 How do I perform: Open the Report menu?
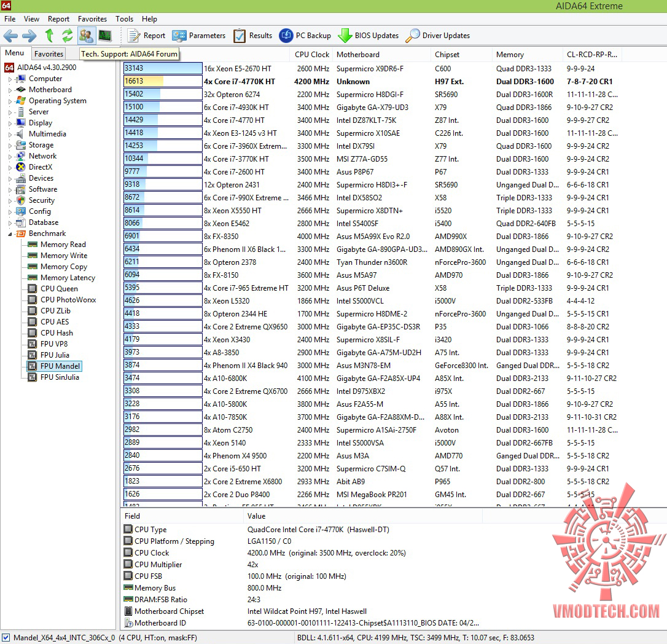(58, 18)
